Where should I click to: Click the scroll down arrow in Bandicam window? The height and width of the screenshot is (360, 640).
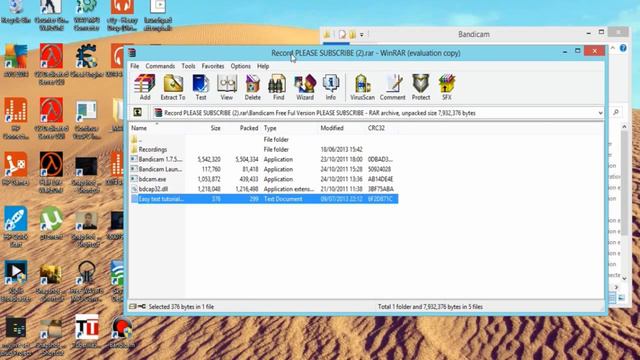pyautogui.click(x=624, y=278)
